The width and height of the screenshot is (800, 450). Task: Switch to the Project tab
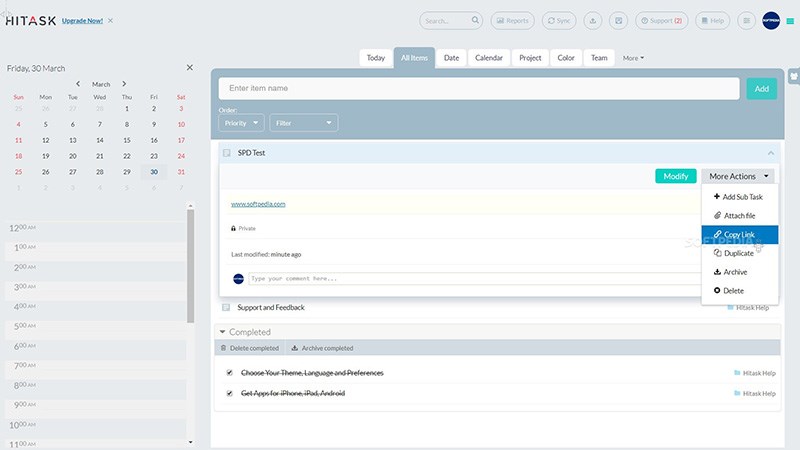530,58
